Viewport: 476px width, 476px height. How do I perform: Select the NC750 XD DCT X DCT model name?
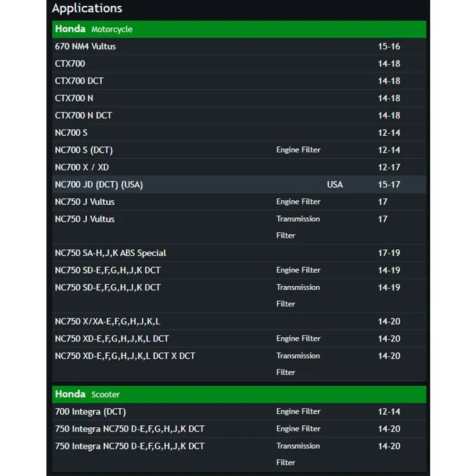click(x=125, y=356)
